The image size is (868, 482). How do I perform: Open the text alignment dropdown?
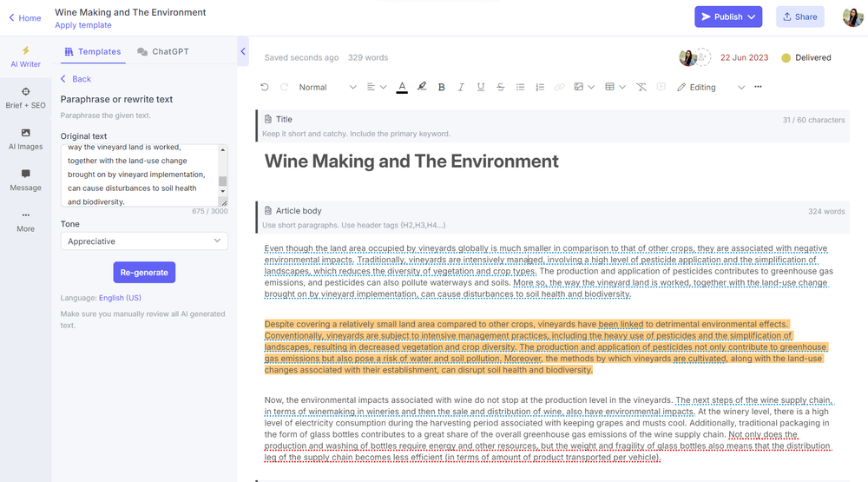click(x=377, y=87)
